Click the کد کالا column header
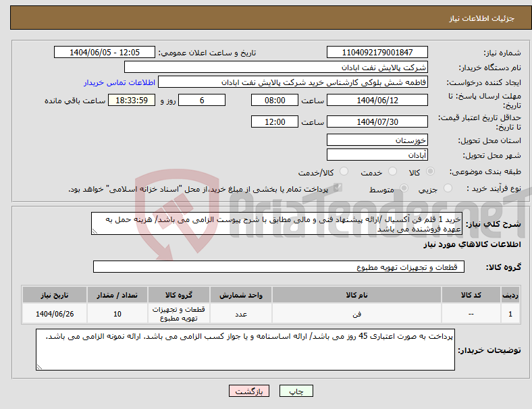Image resolution: width=532 pixels, height=409 pixels. tap(471, 295)
